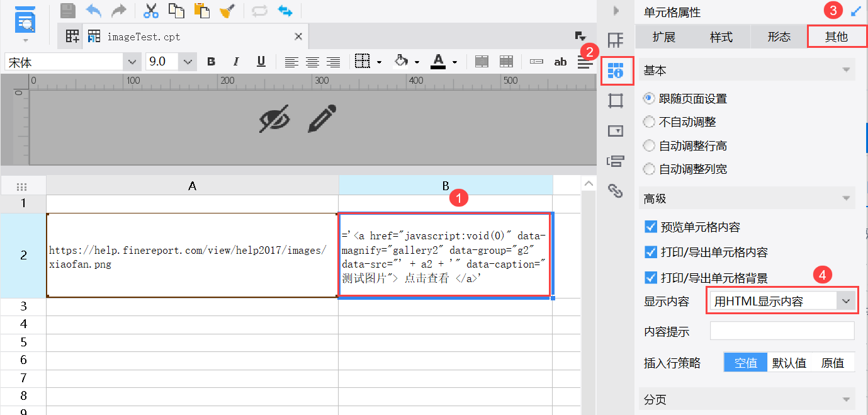Viewport: 868px width, 415px height.
Task: Click the crossed-out eye icon
Action: [275, 118]
